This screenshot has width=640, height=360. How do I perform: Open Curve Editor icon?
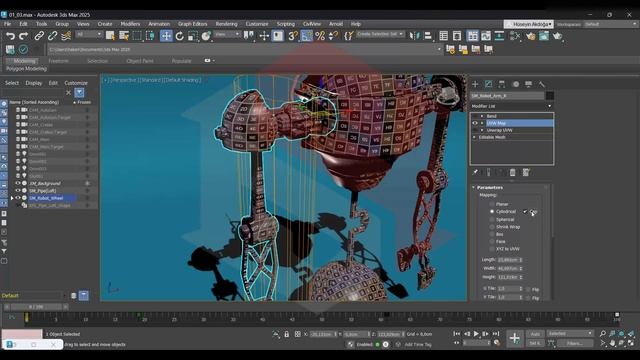point(486,36)
